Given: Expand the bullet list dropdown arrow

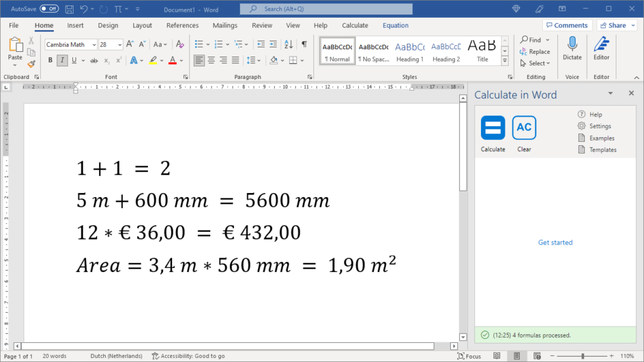Looking at the screenshot, I should (208, 44).
